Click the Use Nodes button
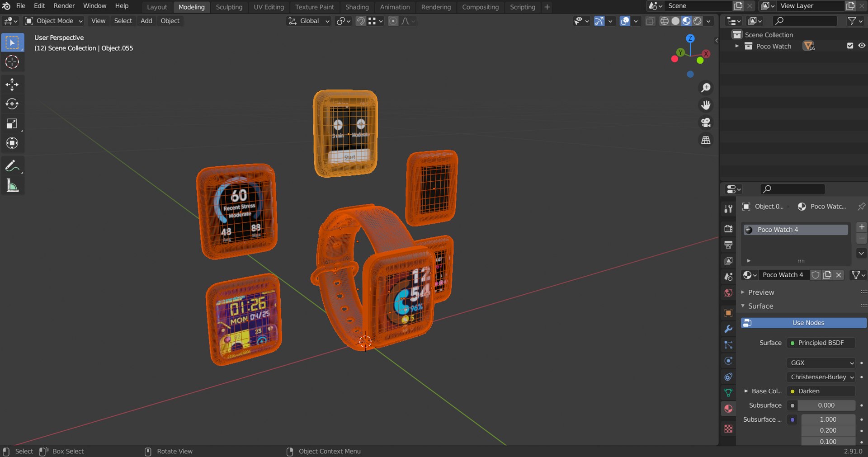This screenshot has height=457, width=868. (803, 323)
